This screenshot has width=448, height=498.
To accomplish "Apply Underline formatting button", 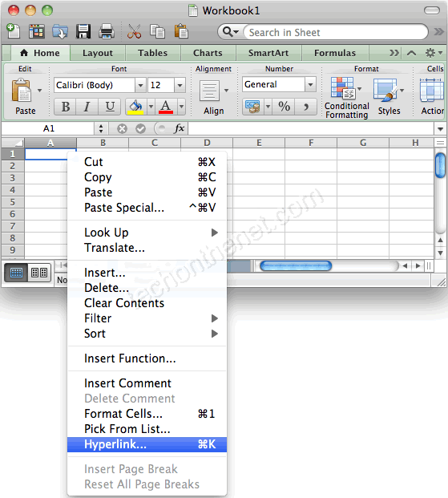I will (110, 107).
